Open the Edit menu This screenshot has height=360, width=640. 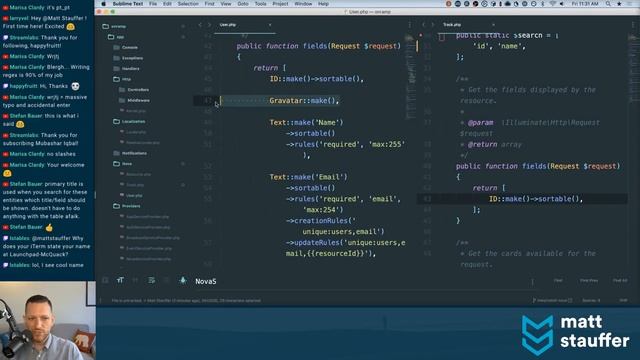point(167,4)
